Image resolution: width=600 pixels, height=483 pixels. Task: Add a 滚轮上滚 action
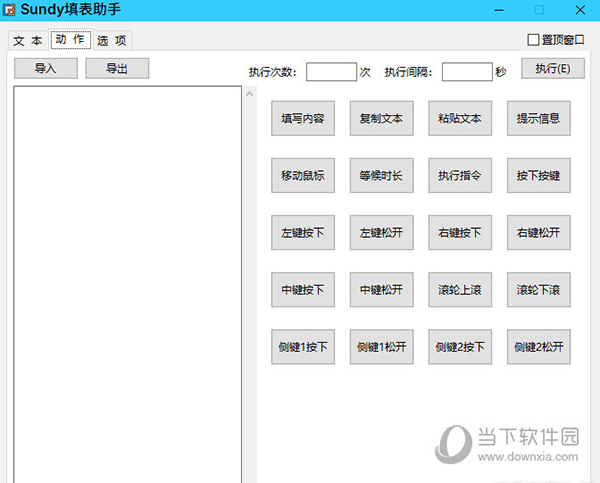tap(460, 290)
